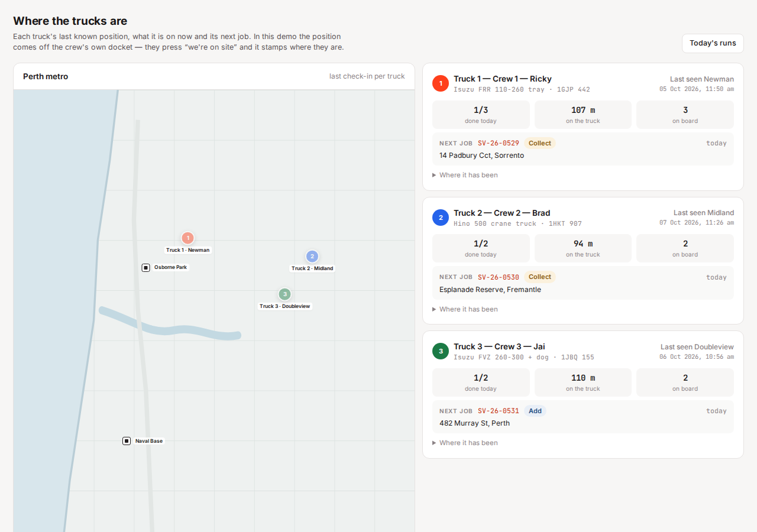The image size is (757, 532).
Task: Open the Today's runs button
Action: [713, 43]
